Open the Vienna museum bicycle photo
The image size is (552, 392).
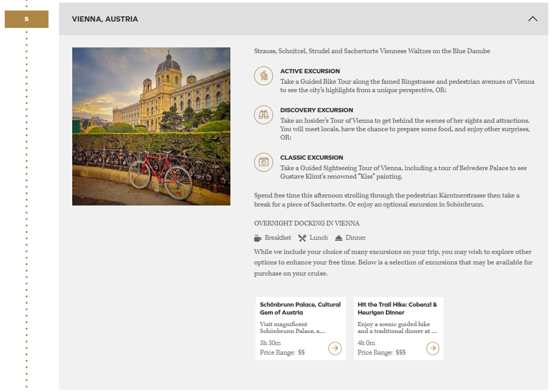[x=151, y=126]
